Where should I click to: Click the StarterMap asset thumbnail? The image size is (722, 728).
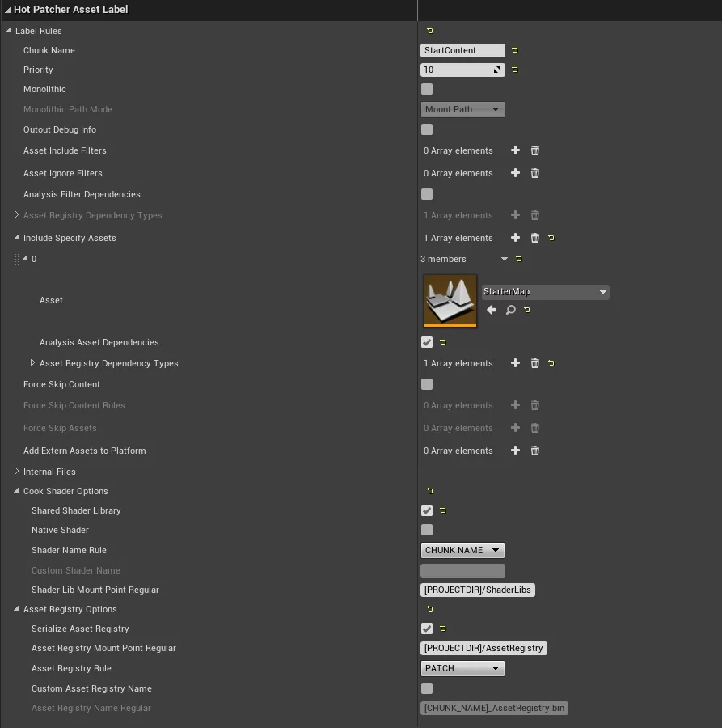pyautogui.click(x=450, y=300)
